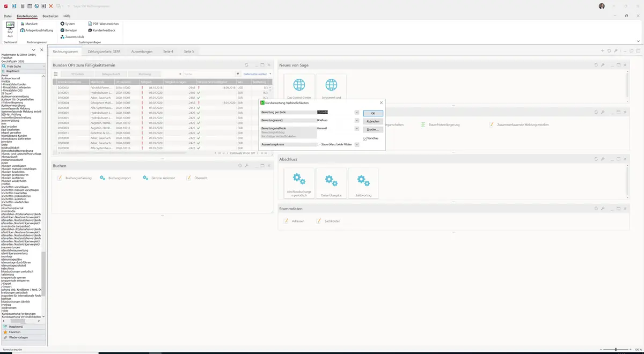Edit the Bewertung per Ende period field
The width and height of the screenshot is (644, 354).
coord(335,112)
